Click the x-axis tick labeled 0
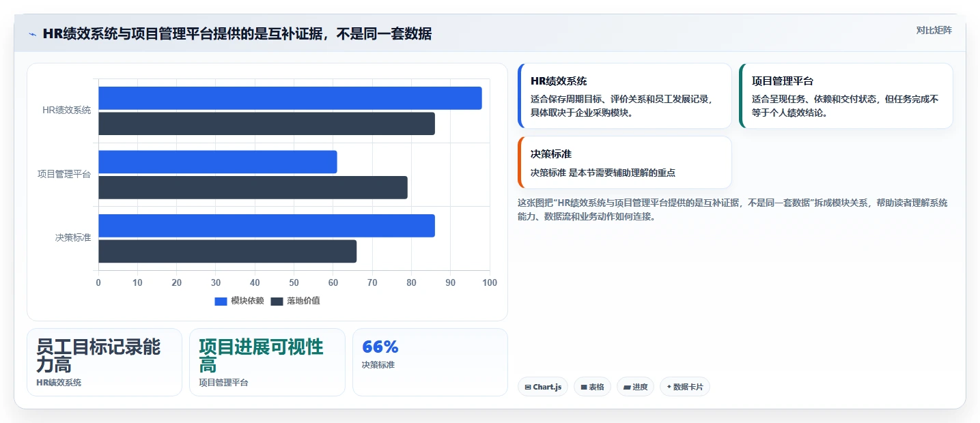The width and height of the screenshot is (980, 423). coord(98,282)
